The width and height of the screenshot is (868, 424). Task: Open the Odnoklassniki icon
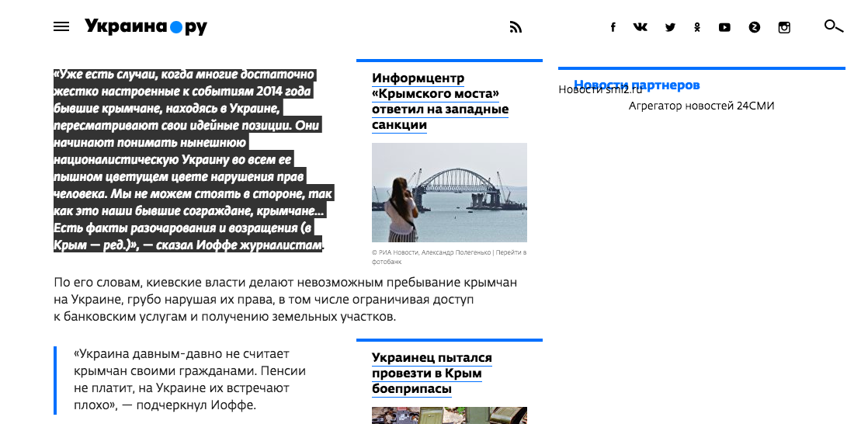[697, 27]
